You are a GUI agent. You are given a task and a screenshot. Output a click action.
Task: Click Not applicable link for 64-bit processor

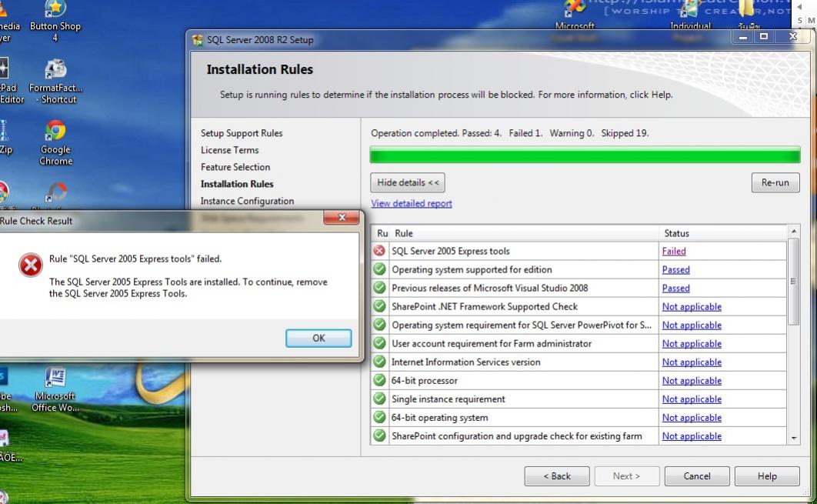[x=692, y=380]
